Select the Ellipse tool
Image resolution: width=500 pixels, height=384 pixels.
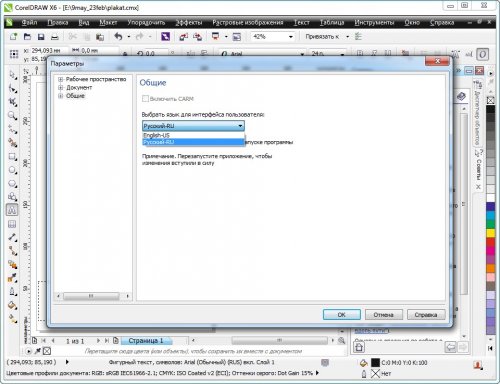click(x=12, y=170)
